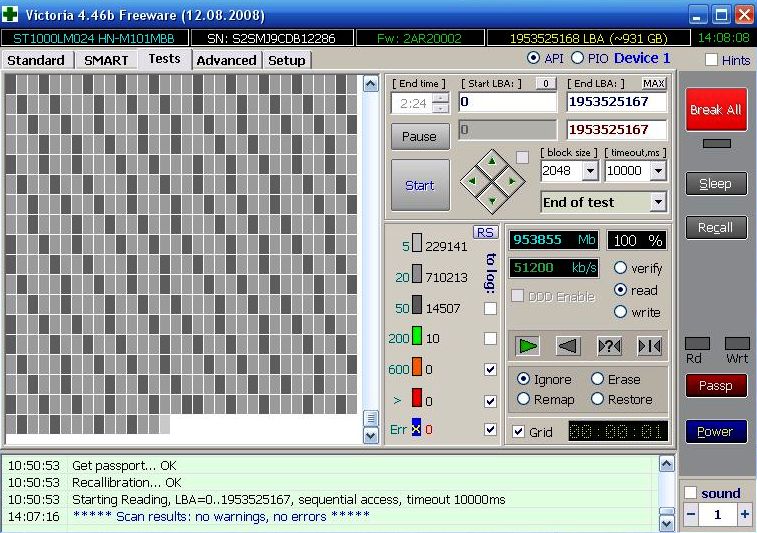Toggle log checkbox for 50 ms blocks
This screenshot has width=757, height=533.
tap(490, 308)
